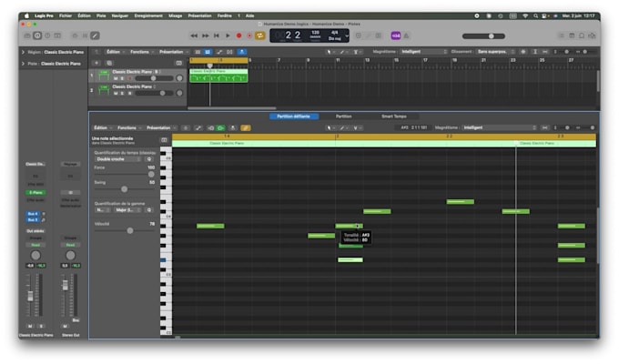Image resolution: width=619 pixels, height=364 pixels.
Task: Click Read automation button on Classic Electric Piano strip
Action: point(36,245)
